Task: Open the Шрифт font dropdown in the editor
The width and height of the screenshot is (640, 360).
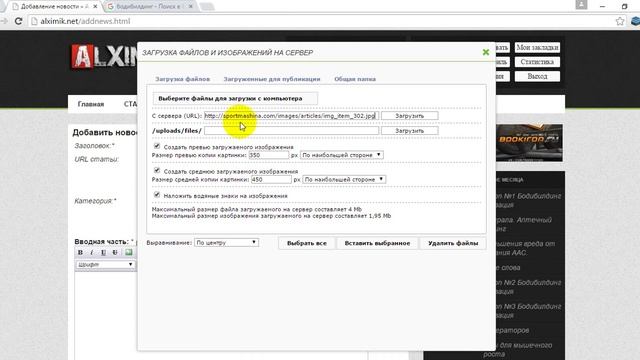Action: [105, 264]
